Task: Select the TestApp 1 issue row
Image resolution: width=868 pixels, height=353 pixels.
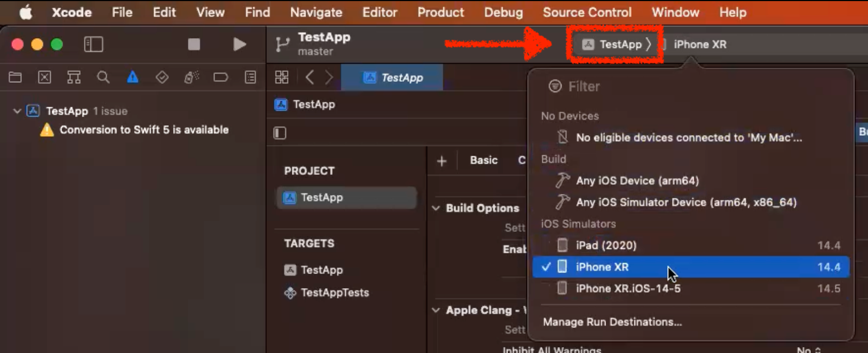Action: click(x=133, y=111)
